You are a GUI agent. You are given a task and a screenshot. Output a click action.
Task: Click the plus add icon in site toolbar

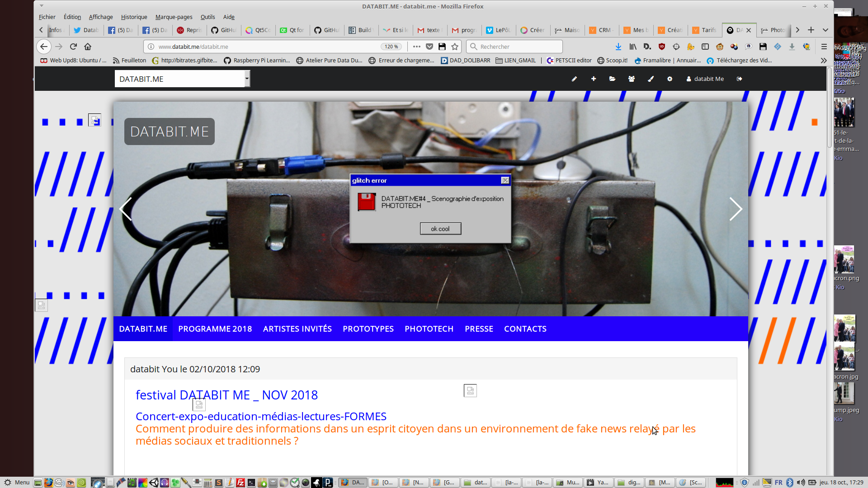click(594, 79)
